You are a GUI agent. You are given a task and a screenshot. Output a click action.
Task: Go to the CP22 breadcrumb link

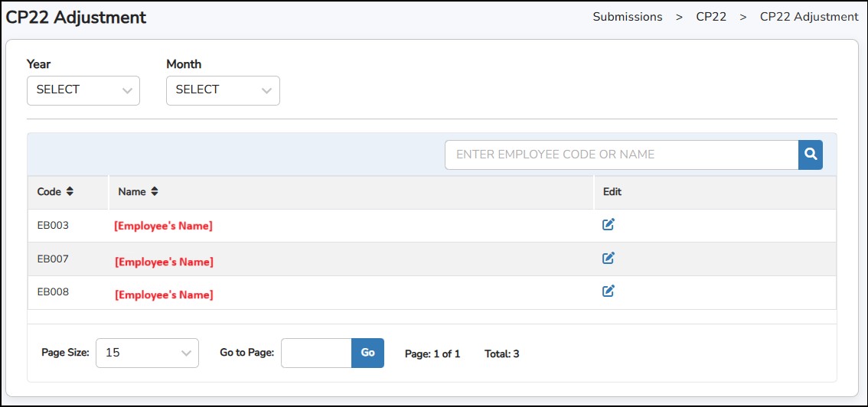pyautogui.click(x=710, y=17)
